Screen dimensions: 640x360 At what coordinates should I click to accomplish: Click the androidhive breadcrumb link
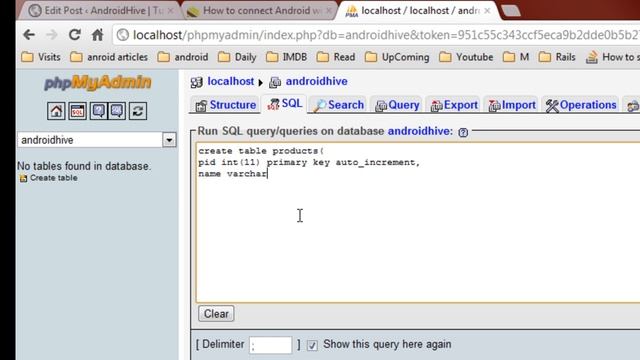pos(317,81)
